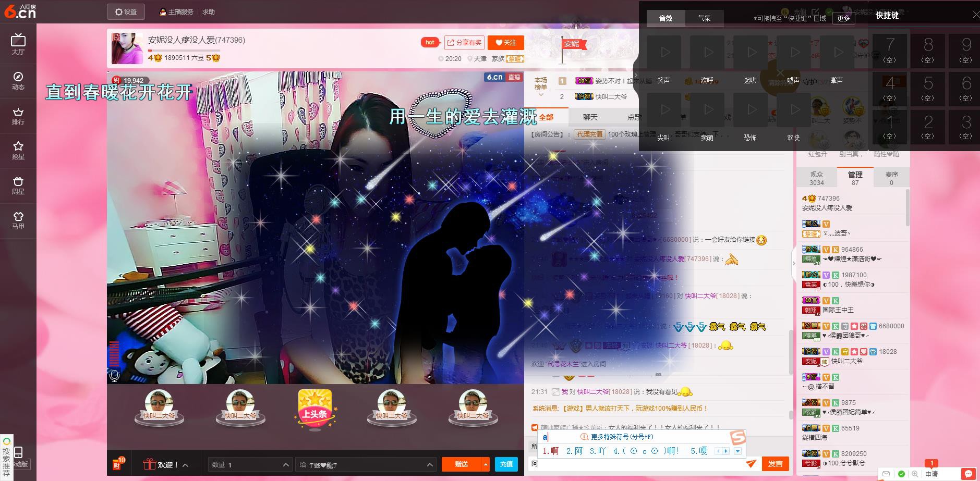Switch to the 管理 managers tab
The image size is (980, 481).
click(x=855, y=178)
